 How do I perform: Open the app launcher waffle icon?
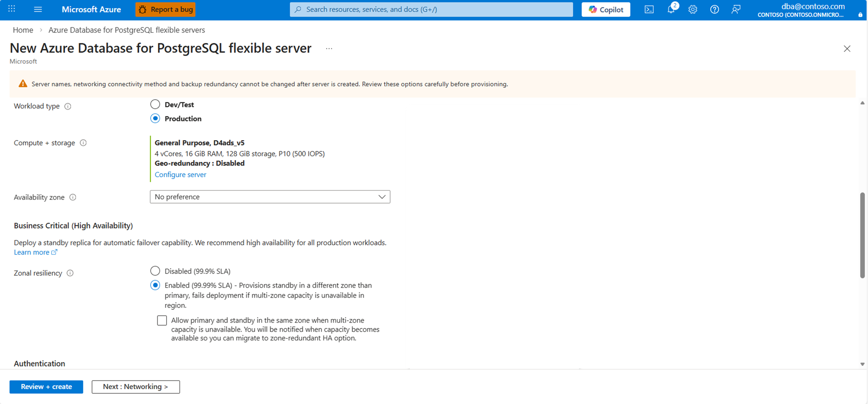[11, 9]
